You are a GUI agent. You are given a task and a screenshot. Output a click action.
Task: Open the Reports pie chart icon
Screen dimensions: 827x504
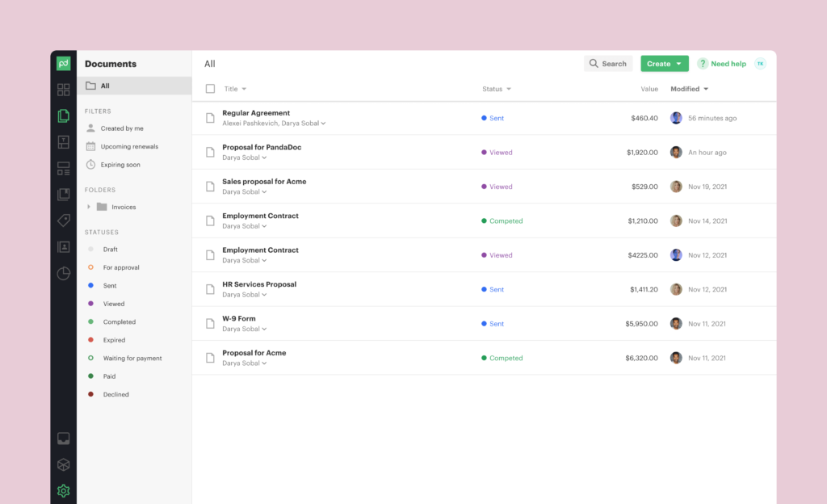[63, 274]
